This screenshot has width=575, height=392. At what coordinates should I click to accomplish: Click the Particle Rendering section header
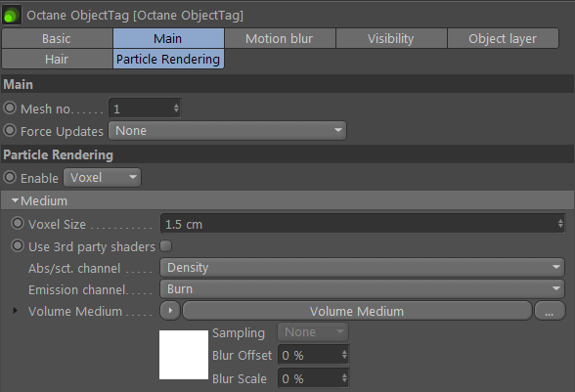(287, 154)
